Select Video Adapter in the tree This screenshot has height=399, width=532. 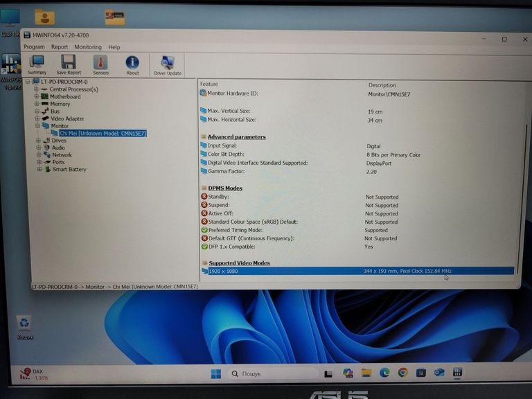click(x=67, y=118)
